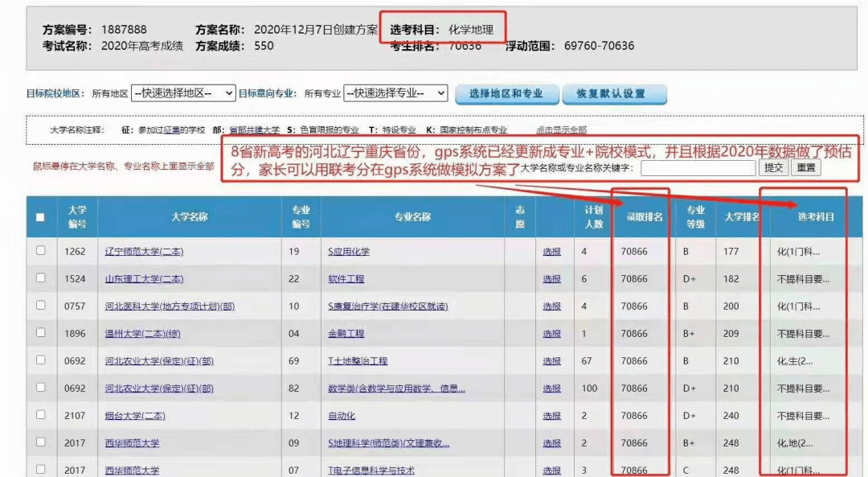This screenshot has width=868, height=477.
Task: Click the 专业编号 column header
Action: [301, 216]
